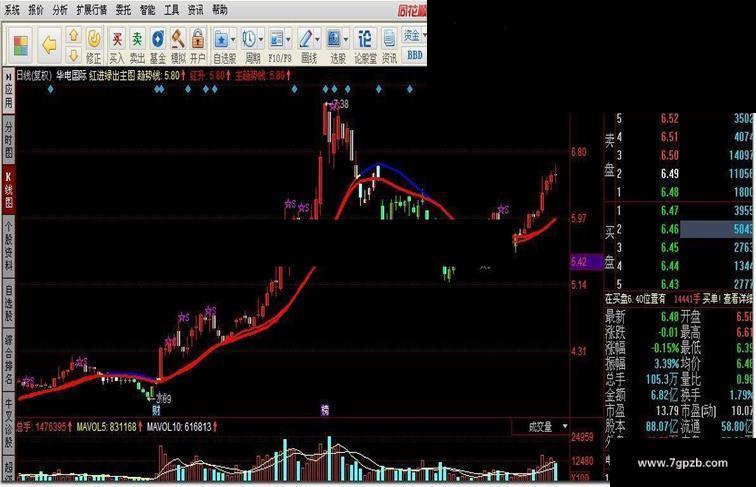Screen dimensions: 756x487
Task: Click the purple 5.42 price axis tag
Action: pos(586,262)
